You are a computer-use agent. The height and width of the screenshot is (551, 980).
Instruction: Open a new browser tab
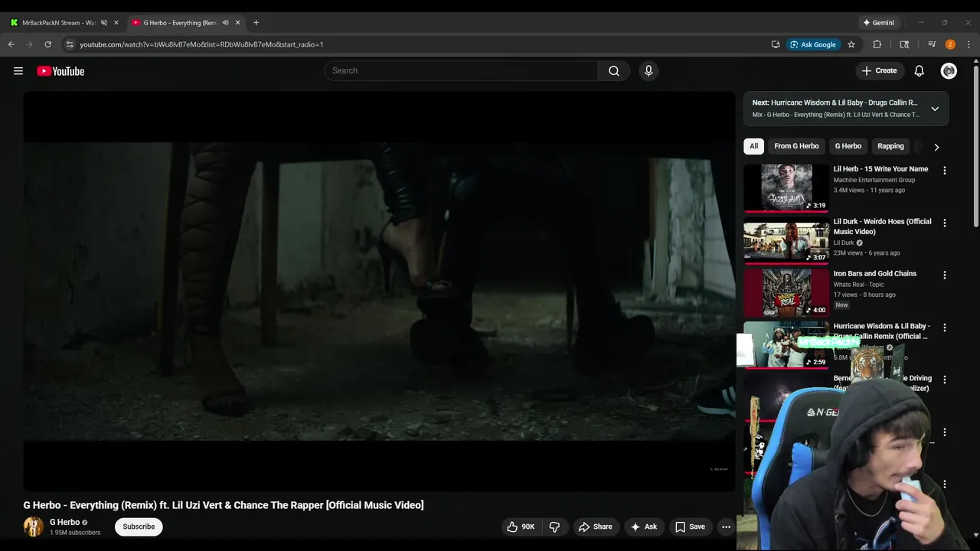point(256,22)
